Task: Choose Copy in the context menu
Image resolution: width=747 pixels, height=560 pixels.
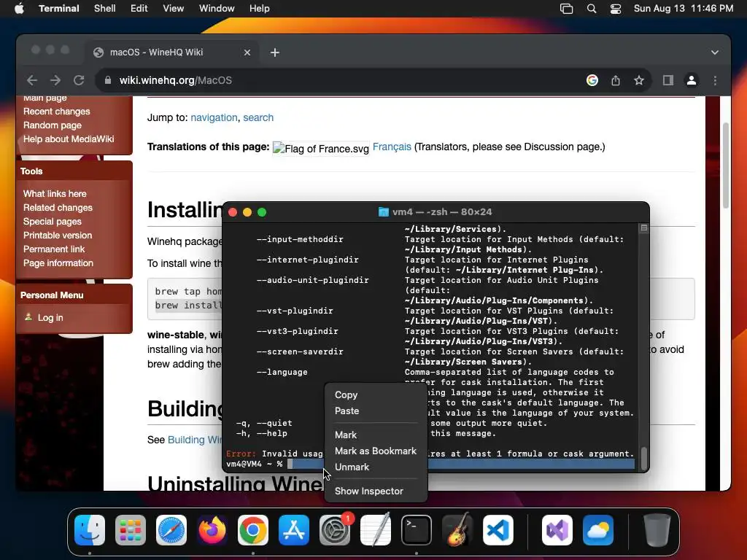Action: coord(376,394)
